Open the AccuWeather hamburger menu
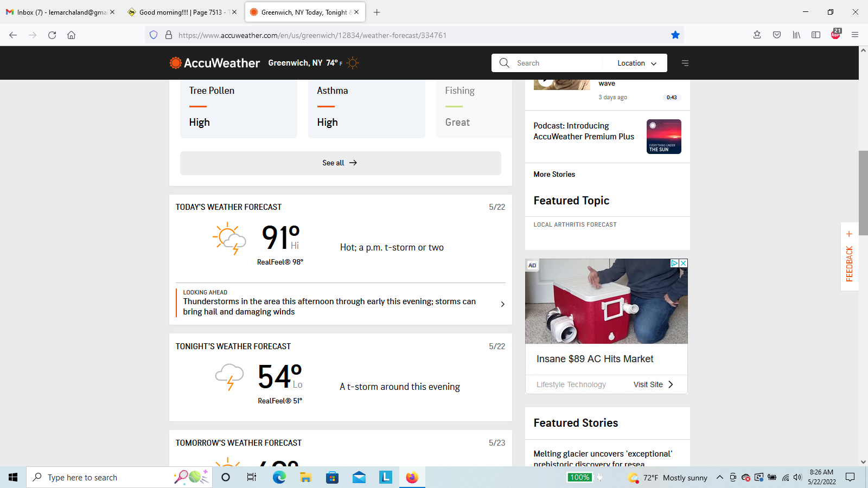The width and height of the screenshot is (868, 488). (x=685, y=63)
